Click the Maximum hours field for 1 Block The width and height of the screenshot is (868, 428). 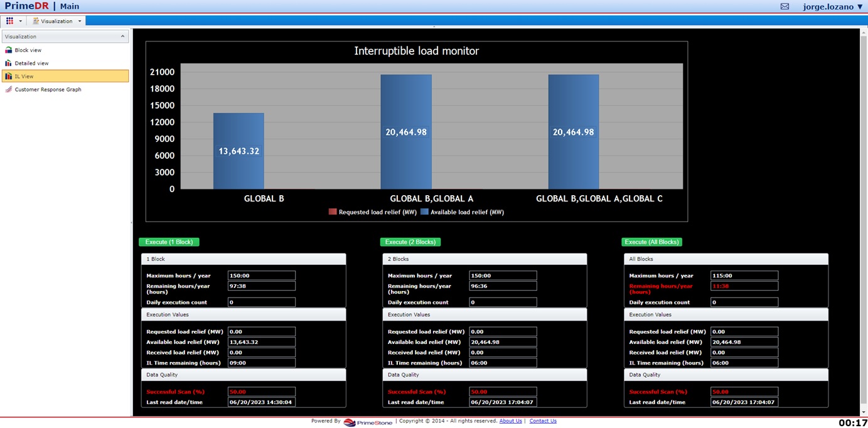(261, 275)
